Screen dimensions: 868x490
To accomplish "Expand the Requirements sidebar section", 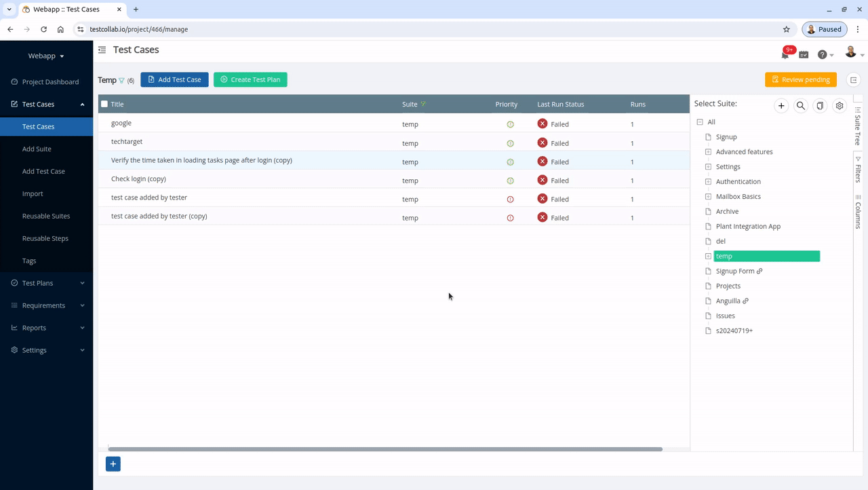I will click(83, 305).
